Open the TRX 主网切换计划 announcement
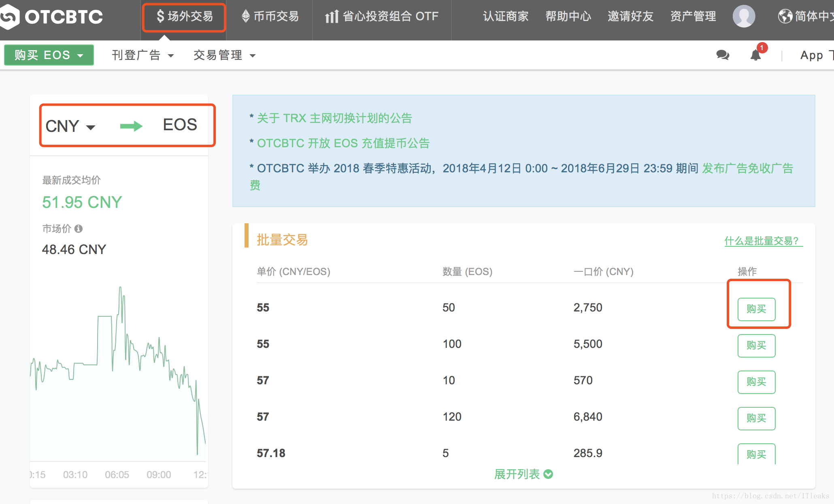 [x=334, y=118]
